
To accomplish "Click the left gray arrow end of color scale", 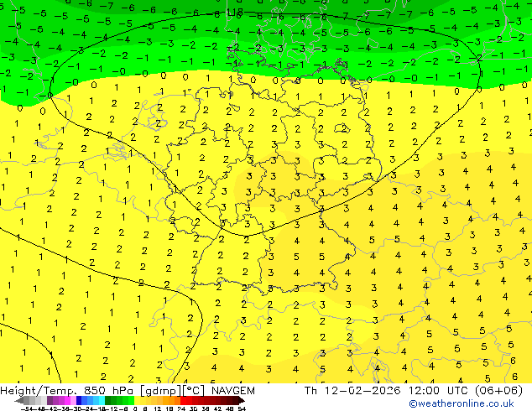I will click(19, 400).
